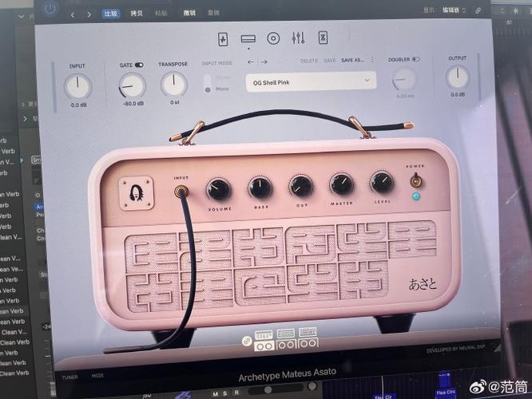Screen dimensions: 532x399
Task: Open the pedals section icon
Action: tap(223, 39)
